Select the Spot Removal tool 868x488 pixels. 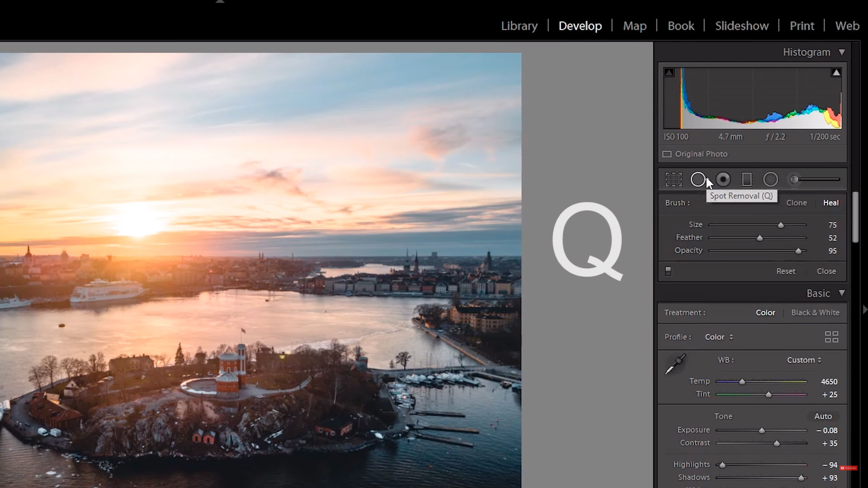[698, 179]
